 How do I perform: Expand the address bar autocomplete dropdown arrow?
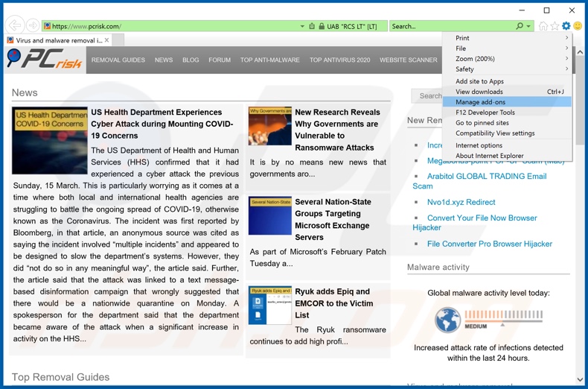click(x=302, y=26)
